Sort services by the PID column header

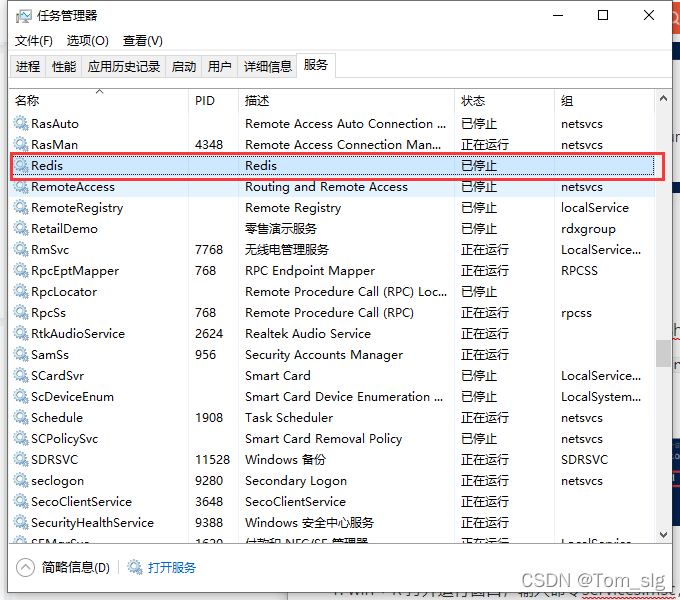pos(213,101)
